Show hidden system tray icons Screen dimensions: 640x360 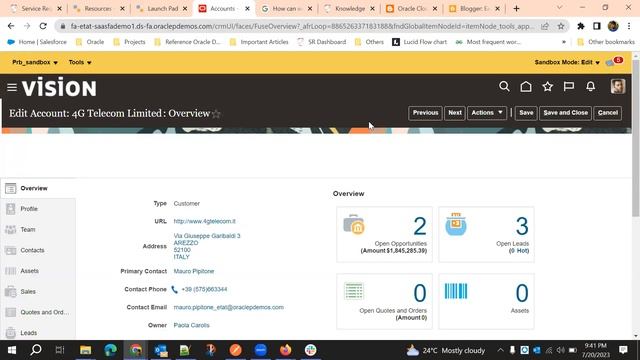pyautogui.click(x=500, y=350)
